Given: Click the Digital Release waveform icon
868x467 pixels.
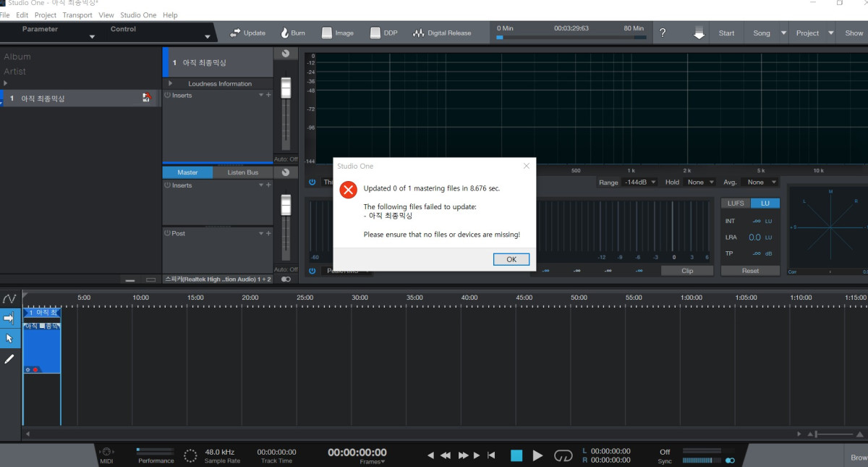Looking at the screenshot, I should pyautogui.click(x=418, y=33).
